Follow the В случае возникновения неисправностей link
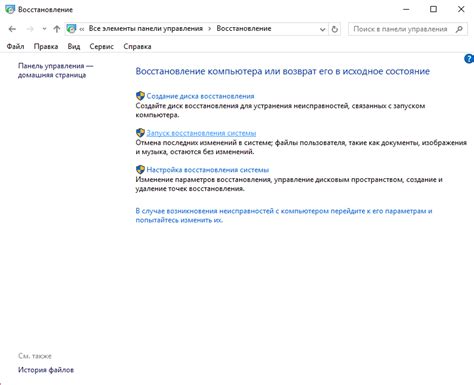The image size is (474, 385). 284,215
